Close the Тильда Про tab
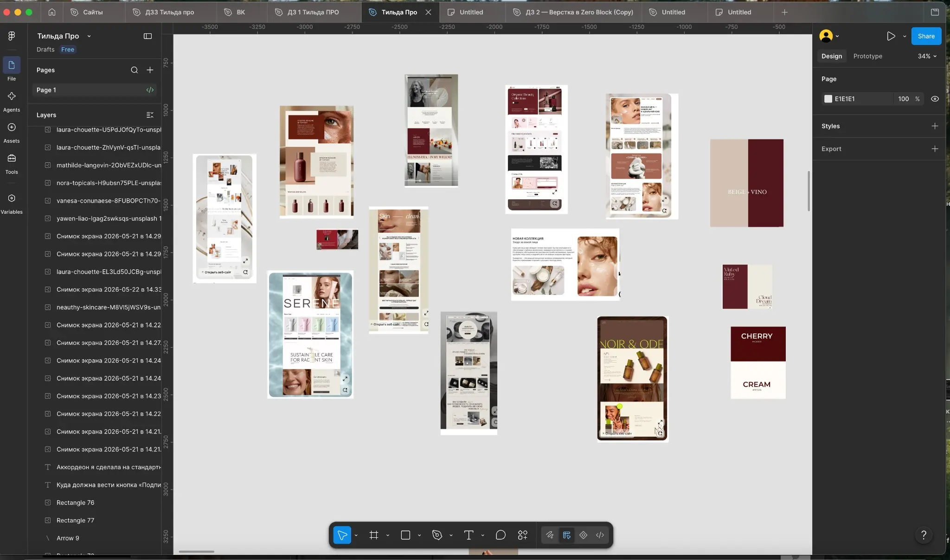This screenshot has width=950, height=560. tap(428, 12)
